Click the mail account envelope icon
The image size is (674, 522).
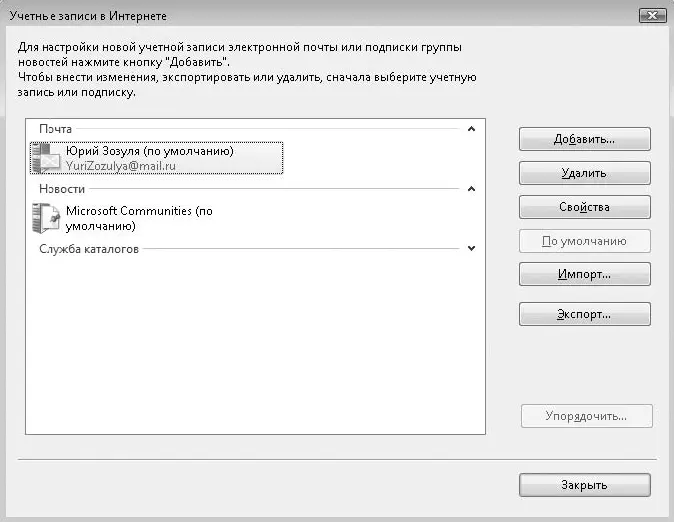pos(46,158)
